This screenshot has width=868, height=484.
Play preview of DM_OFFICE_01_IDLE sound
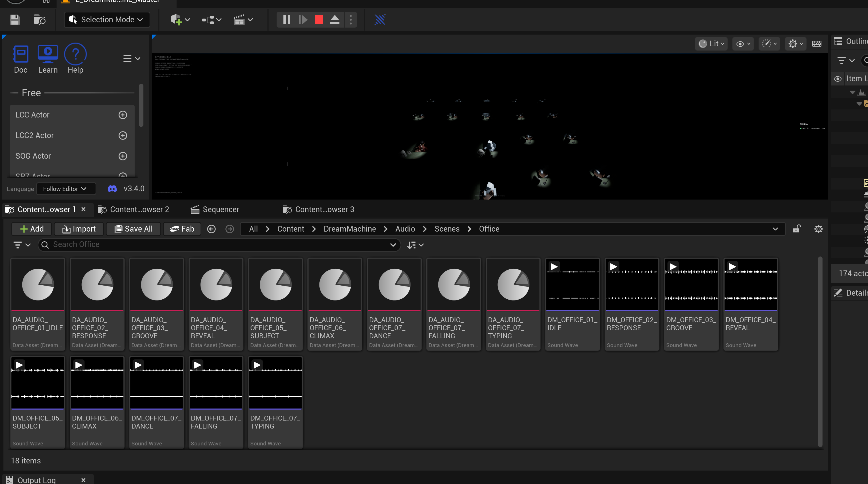(x=554, y=267)
